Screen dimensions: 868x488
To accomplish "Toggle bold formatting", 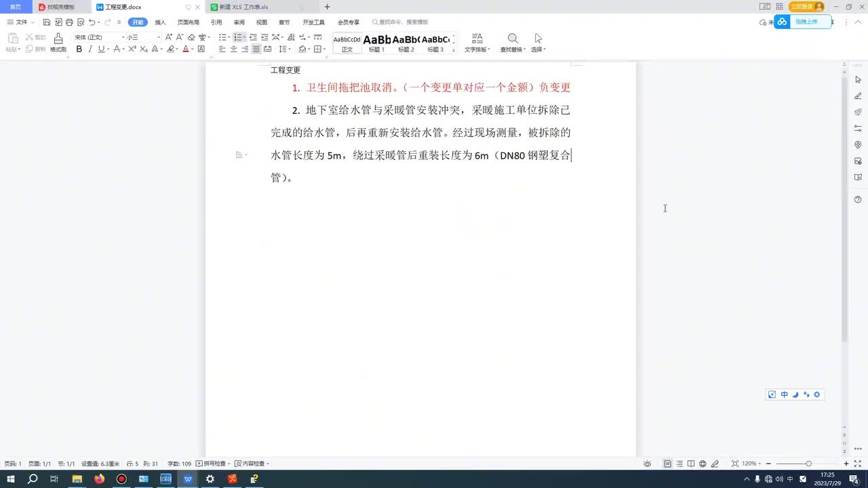I will [79, 49].
